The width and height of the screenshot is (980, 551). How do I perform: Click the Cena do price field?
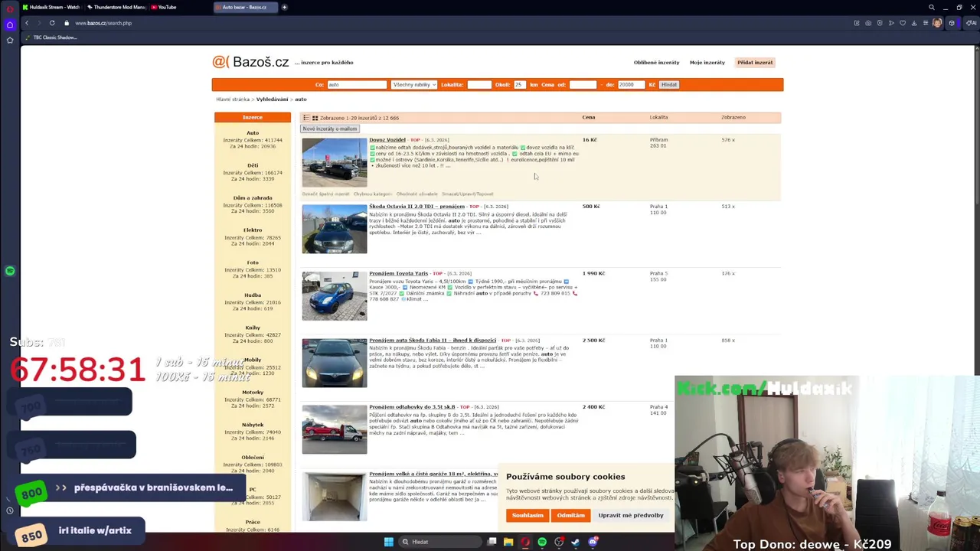click(631, 85)
